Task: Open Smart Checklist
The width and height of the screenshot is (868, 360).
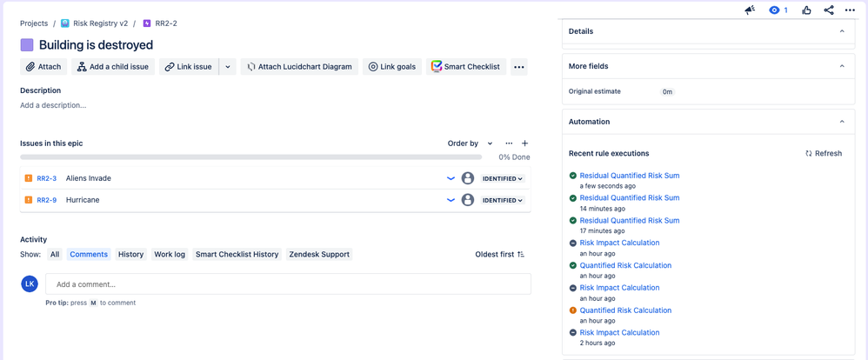Action: tap(466, 66)
